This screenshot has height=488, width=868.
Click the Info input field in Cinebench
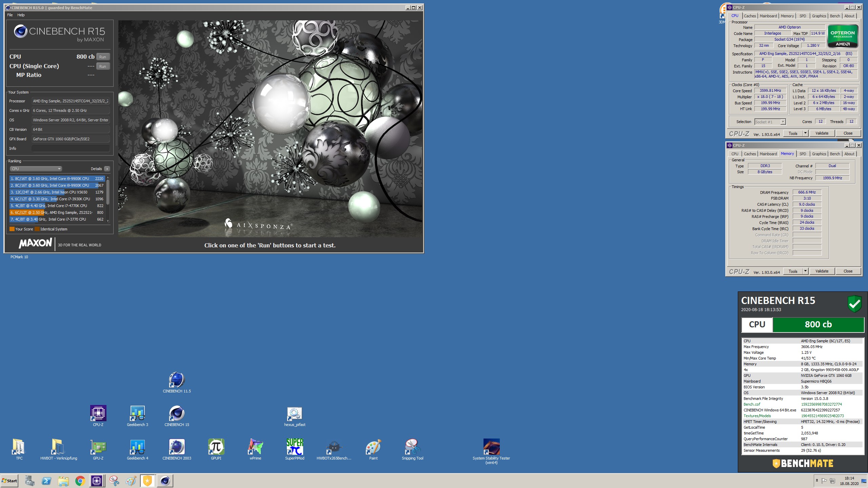pos(71,148)
